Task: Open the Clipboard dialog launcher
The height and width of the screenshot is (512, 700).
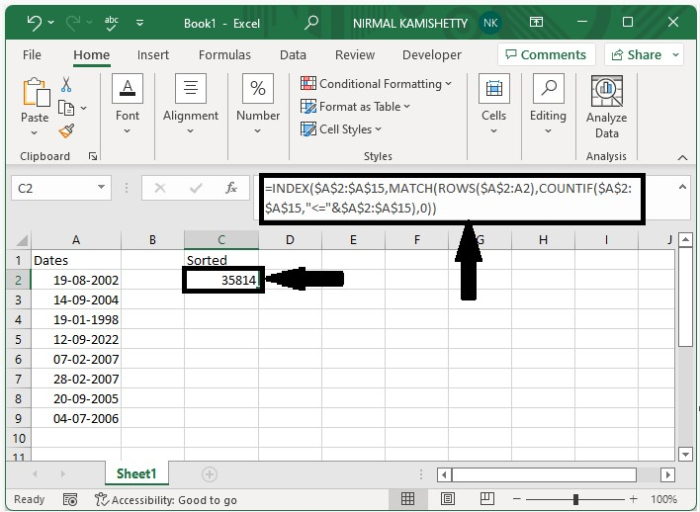Action: (x=93, y=156)
